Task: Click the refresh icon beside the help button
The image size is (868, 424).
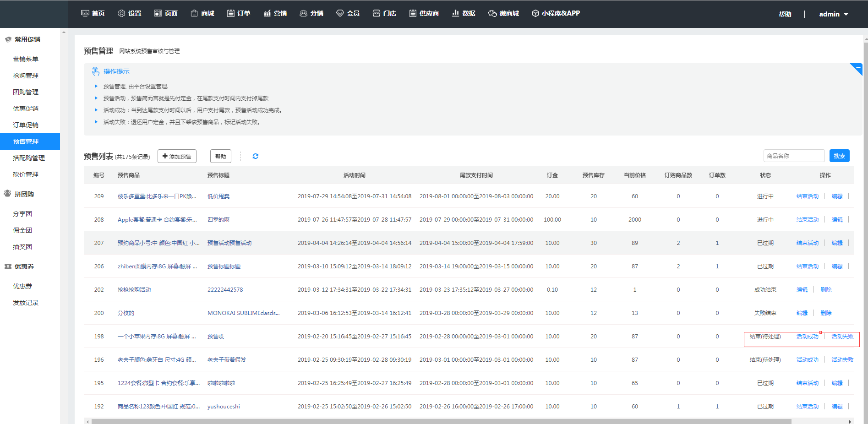Action: pos(256,156)
